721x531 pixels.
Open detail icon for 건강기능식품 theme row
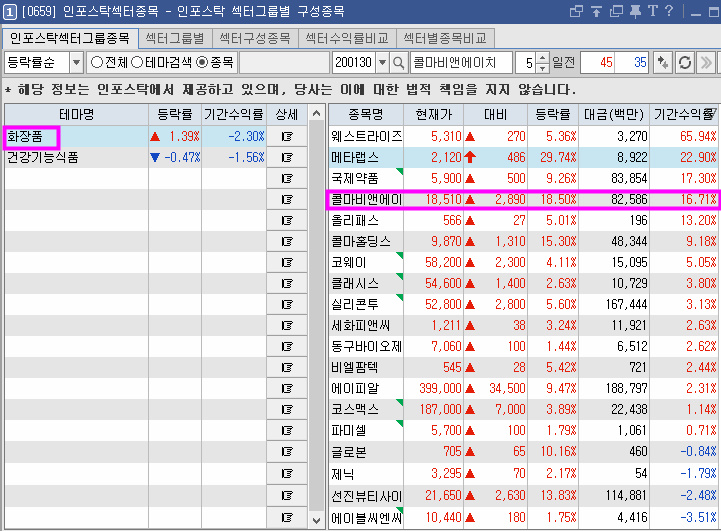(x=287, y=157)
